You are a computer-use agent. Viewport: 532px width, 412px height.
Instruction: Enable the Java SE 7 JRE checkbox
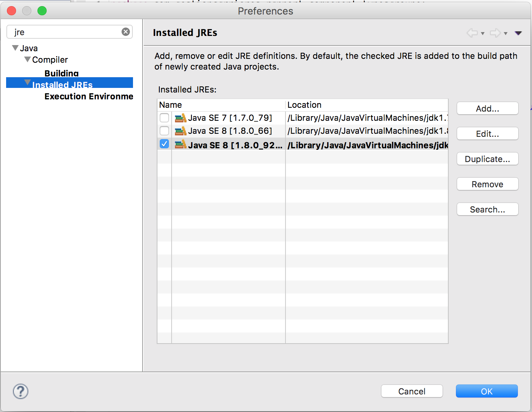pyautogui.click(x=164, y=118)
